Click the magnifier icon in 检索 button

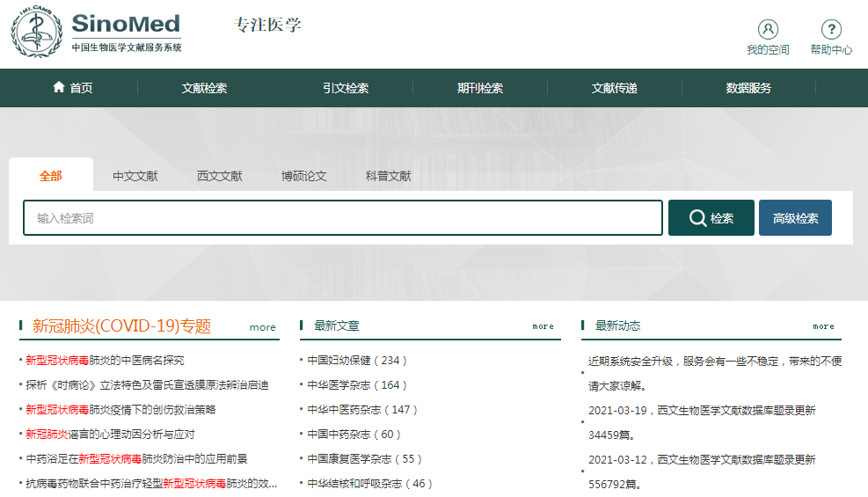pyautogui.click(x=697, y=218)
